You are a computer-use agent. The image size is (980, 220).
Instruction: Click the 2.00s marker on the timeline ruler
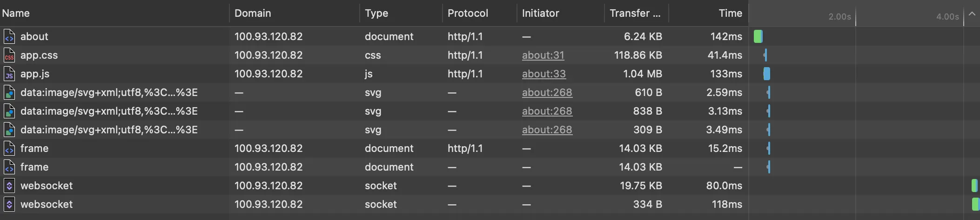(x=839, y=17)
